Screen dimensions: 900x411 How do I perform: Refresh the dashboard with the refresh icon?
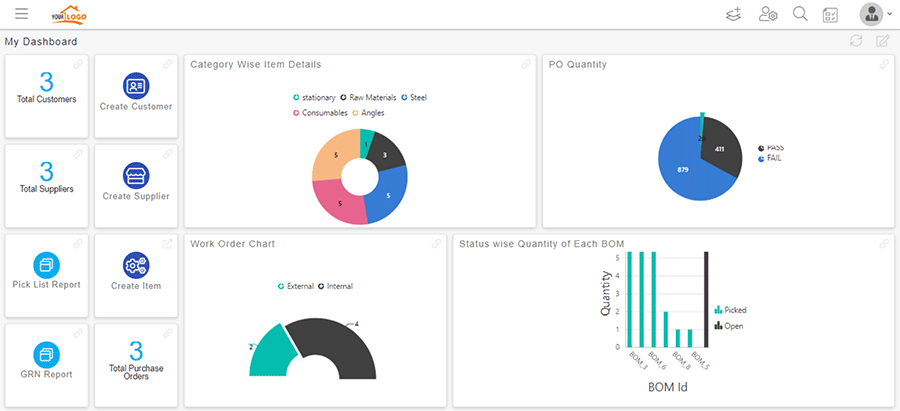856,41
